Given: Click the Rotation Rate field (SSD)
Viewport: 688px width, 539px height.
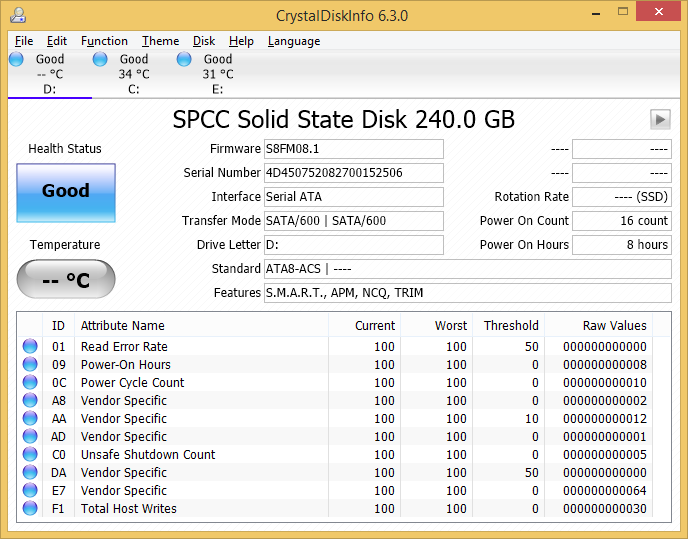Looking at the screenshot, I should (622, 197).
